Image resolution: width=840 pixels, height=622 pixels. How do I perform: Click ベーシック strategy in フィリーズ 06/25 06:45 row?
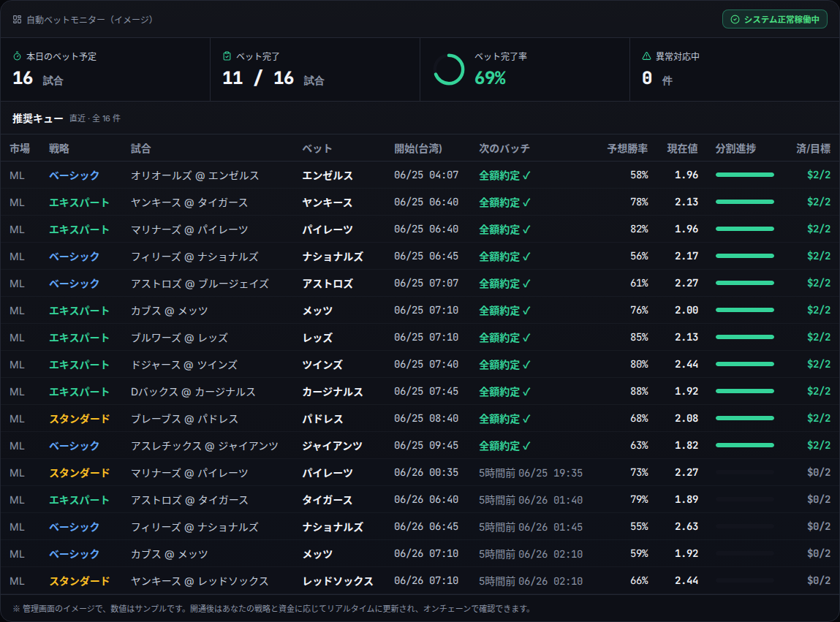click(x=75, y=257)
